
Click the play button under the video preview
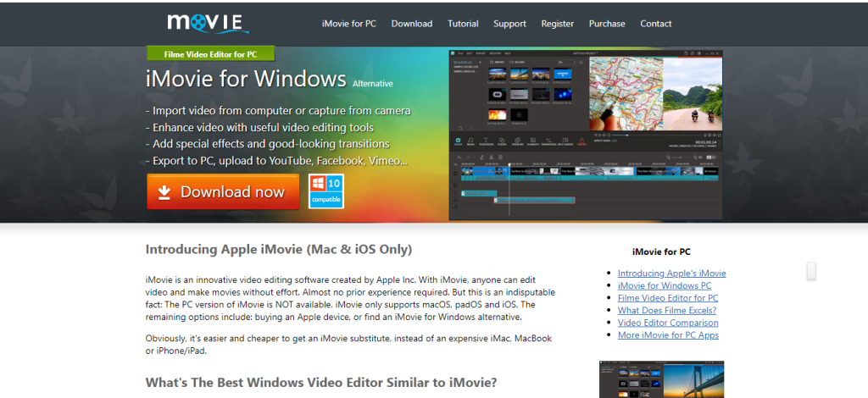(600, 135)
